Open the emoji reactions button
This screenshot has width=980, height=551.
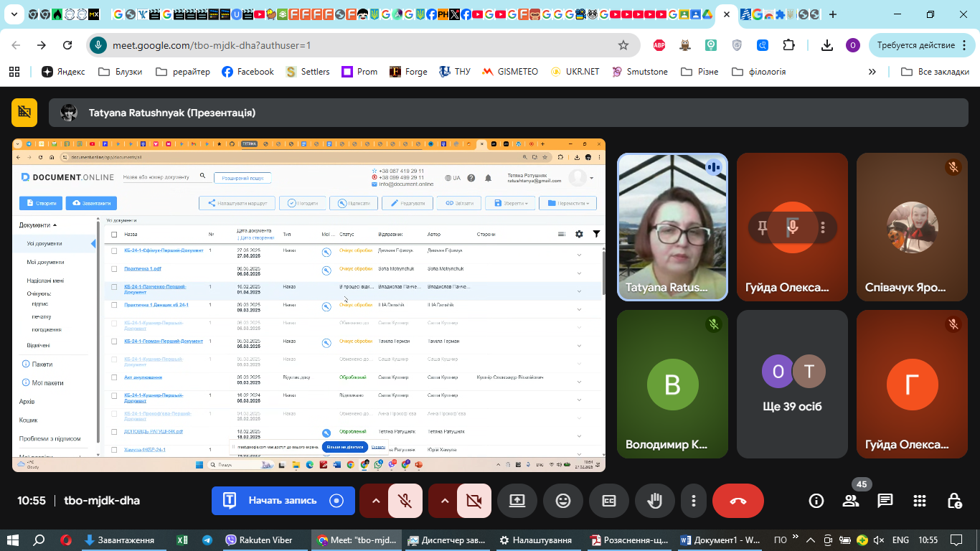562,501
